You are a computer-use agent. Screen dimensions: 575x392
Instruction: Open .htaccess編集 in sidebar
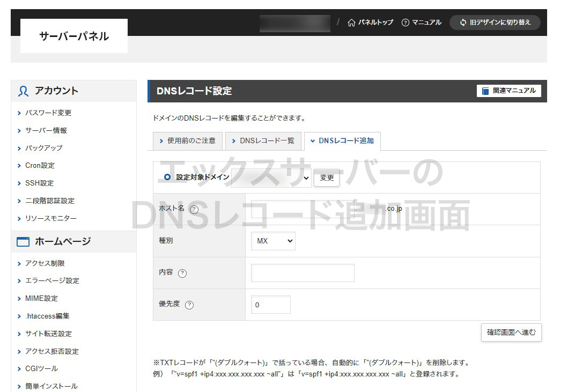[x=47, y=316]
